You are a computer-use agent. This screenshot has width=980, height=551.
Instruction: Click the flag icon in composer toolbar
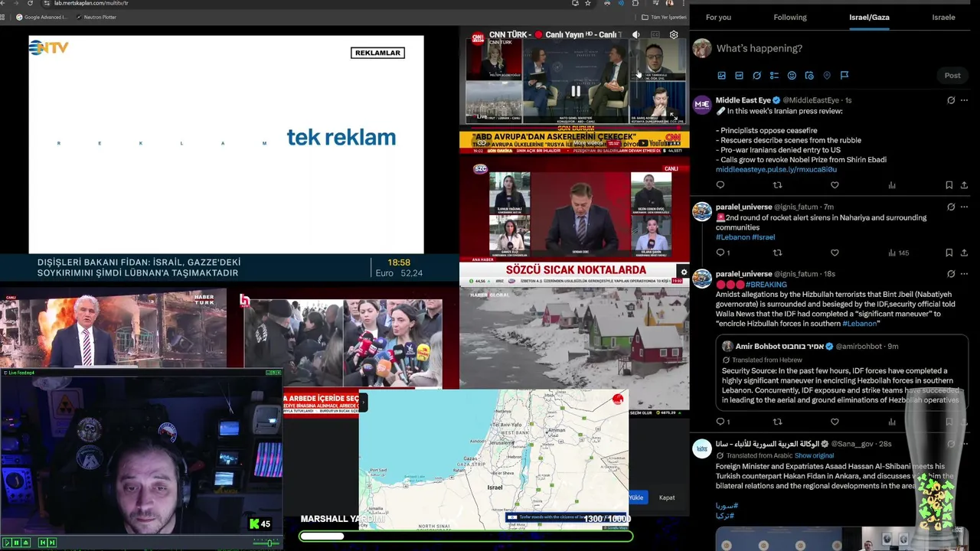point(844,75)
